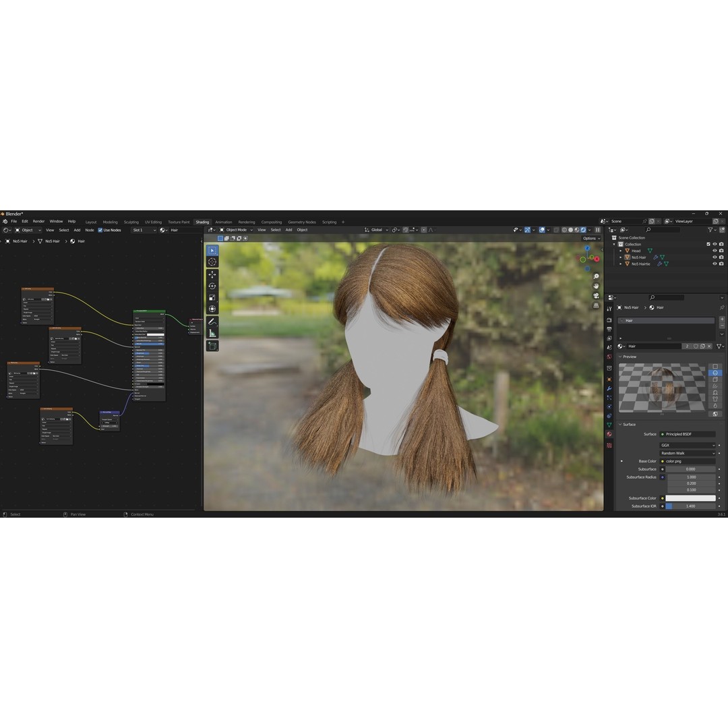Switch to the Geometry Nodes workspace tab
This screenshot has width=728, height=728.
(301, 221)
